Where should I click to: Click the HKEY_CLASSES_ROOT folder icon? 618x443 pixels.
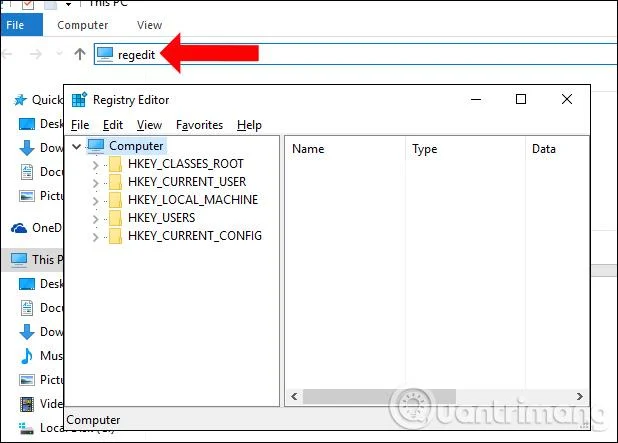[115, 164]
